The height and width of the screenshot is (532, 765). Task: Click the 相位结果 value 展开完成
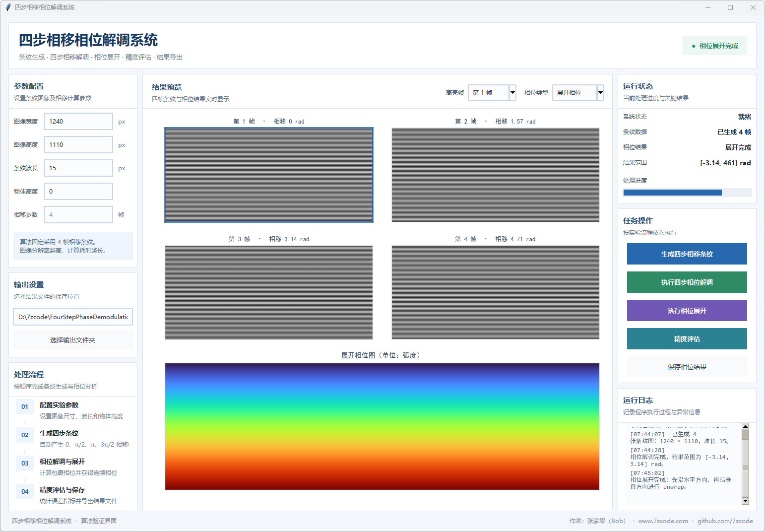click(738, 147)
